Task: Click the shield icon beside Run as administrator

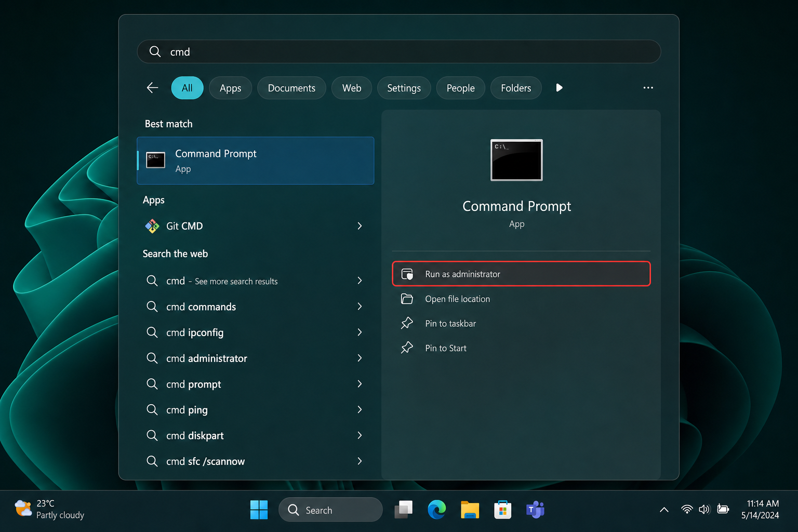Action: (x=407, y=274)
